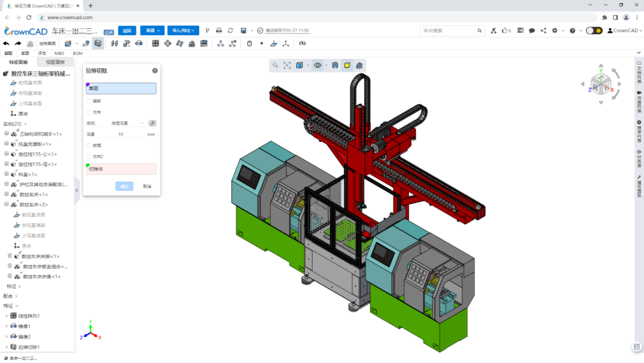Click the 切除体 selection field
Screen dimensions: 644x363
tap(121, 169)
